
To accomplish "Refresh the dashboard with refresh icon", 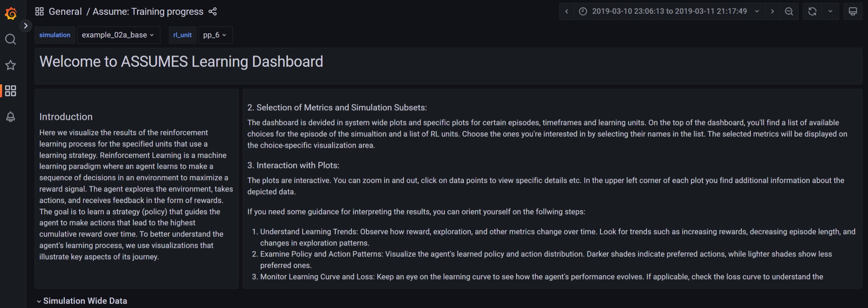I will (x=812, y=12).
